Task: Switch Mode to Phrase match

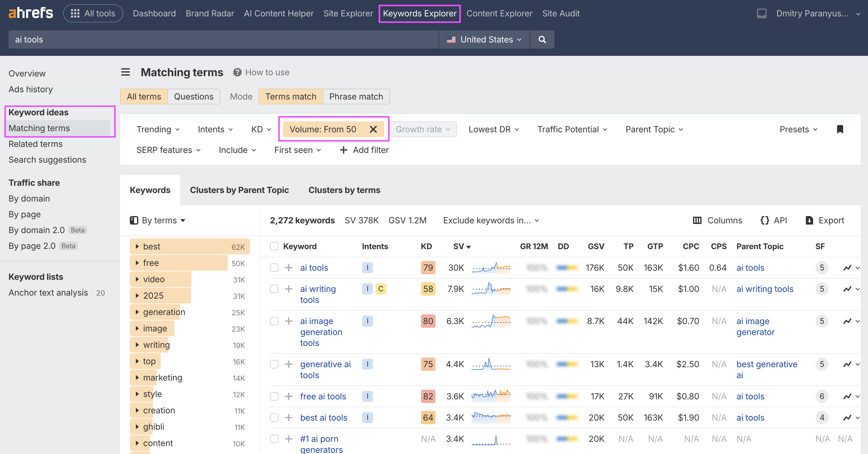Action: [356, 97]
